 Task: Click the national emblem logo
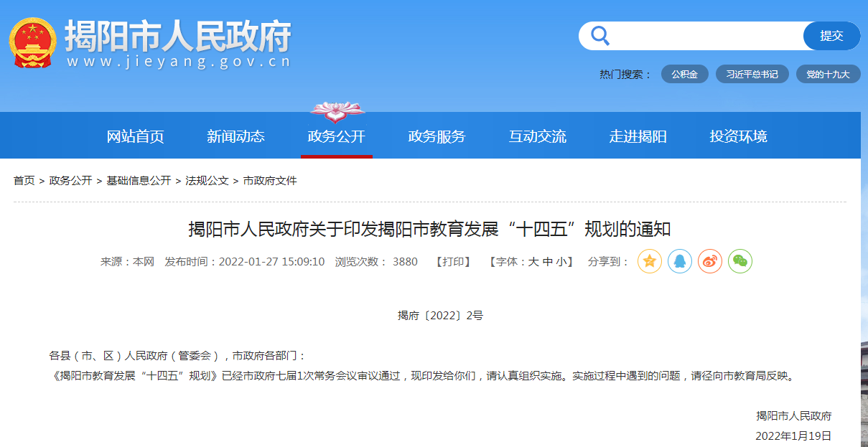tap(32, 42)
